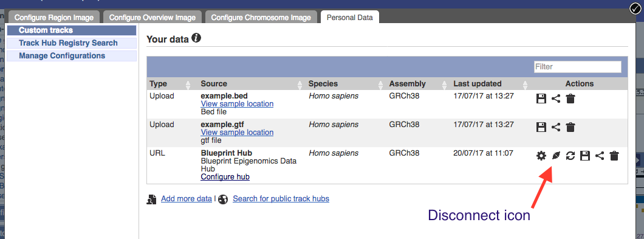This screenshot has height=239, width=644.
Task: Click the save icon for example.bed
Action: pyautogui.click(x=541, y=99)
